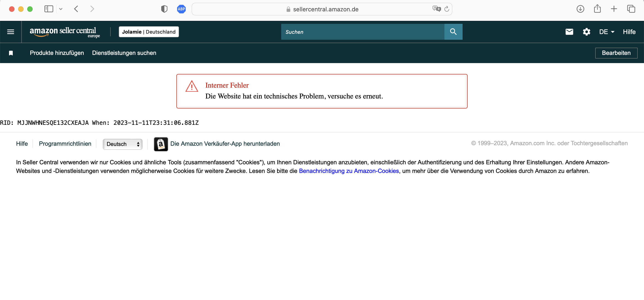Open Hilfe in the top header
The width and height of the screenshot is (644, 300).
629,32
